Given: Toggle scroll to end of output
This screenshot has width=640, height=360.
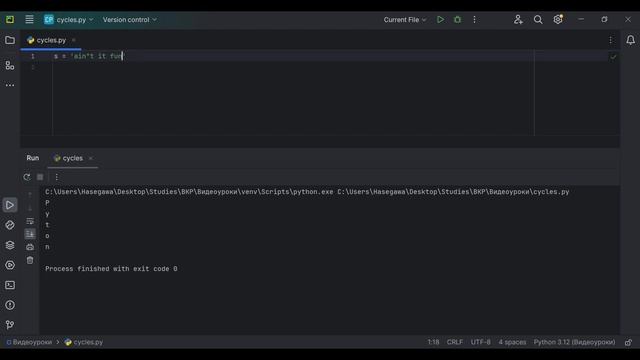Looking at the screenshot, I should [30, 234].
